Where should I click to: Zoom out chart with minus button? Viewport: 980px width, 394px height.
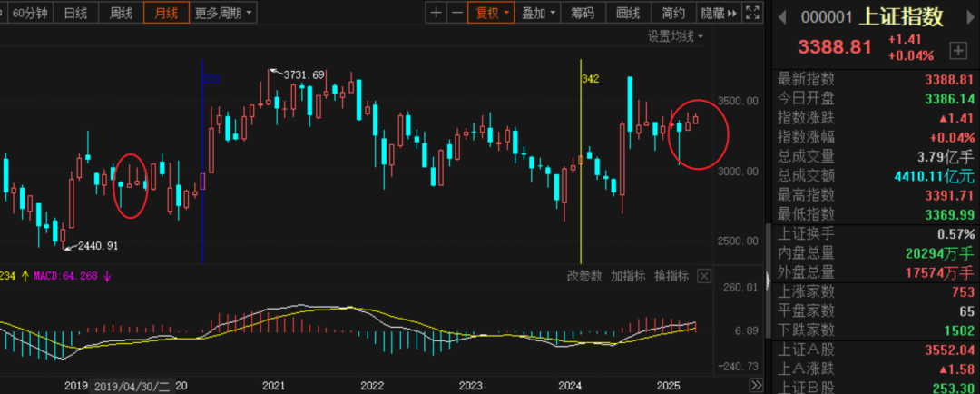click(457, 13)
